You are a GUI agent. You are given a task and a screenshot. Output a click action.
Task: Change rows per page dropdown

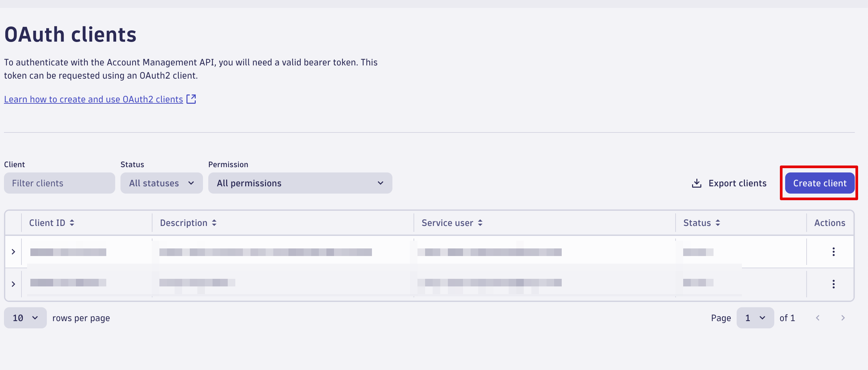pos(25,318)
